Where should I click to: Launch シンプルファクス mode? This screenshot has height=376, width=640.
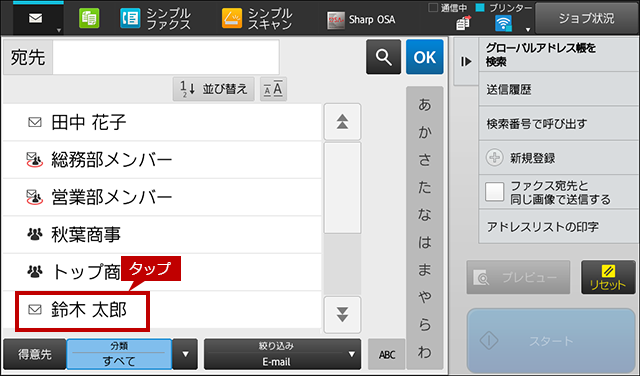tap(155, 19)
